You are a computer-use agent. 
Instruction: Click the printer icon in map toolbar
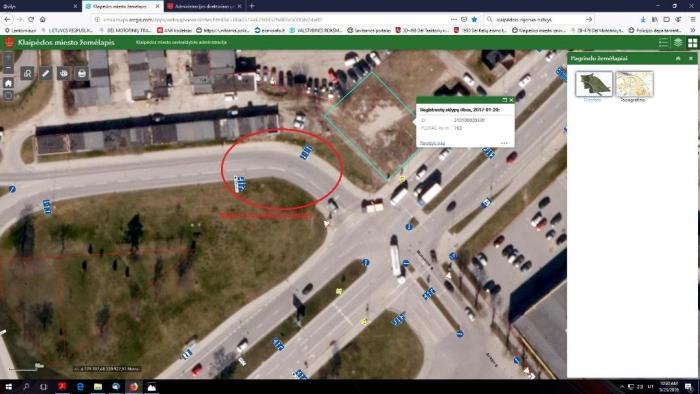82,73
